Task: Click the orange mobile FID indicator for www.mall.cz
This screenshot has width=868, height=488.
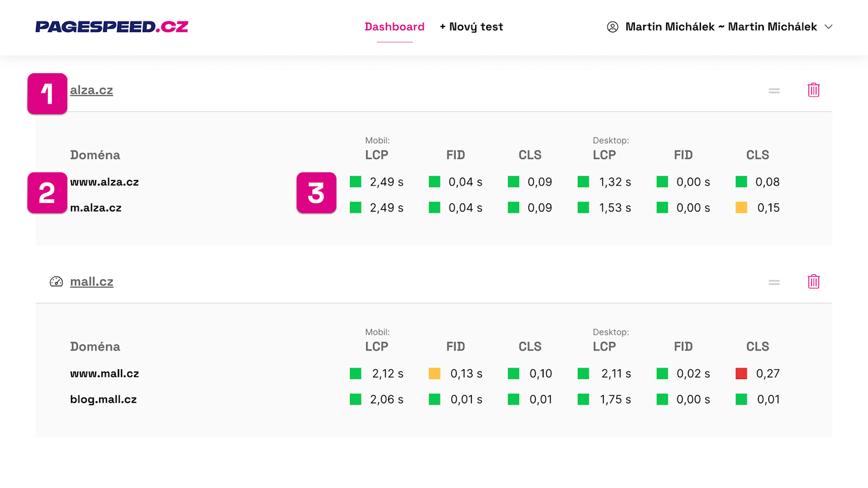Action: point(435,374)
